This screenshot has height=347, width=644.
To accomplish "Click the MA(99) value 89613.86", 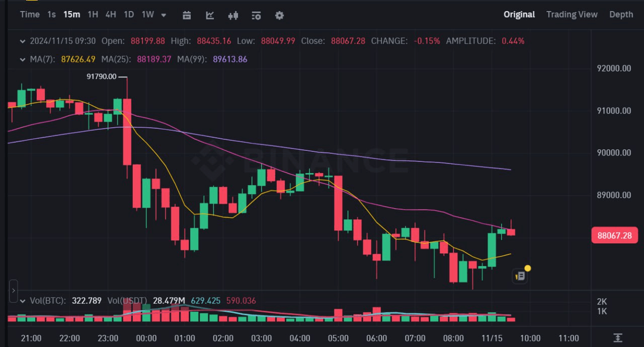I will tap(230, 59).
